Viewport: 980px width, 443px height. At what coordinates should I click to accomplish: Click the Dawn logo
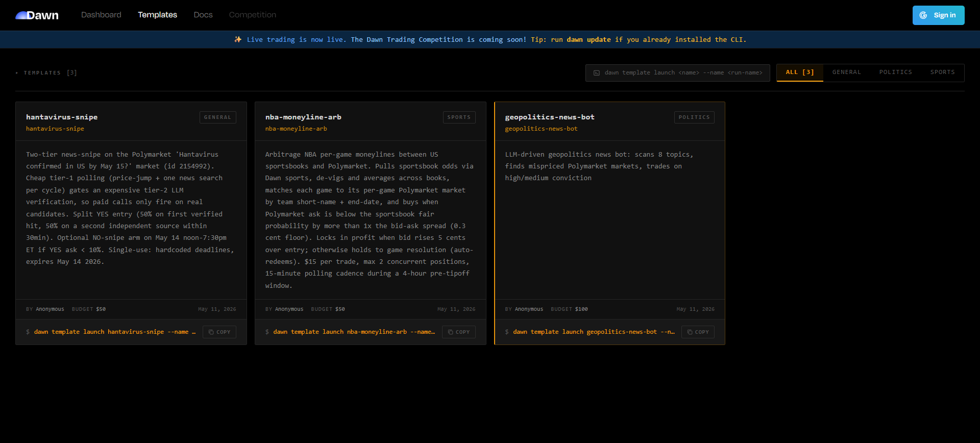[x=37, y=15]
